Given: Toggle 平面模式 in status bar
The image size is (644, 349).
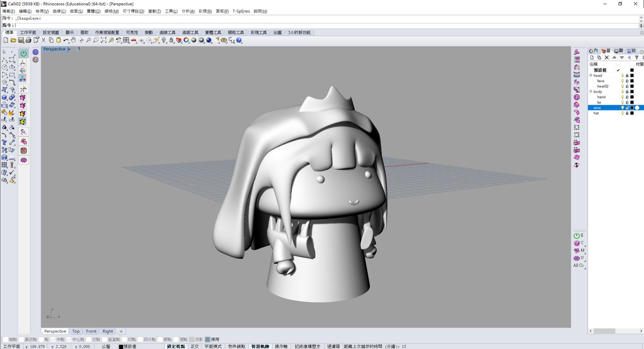Looking at the screenshot, I should point(213,346).
